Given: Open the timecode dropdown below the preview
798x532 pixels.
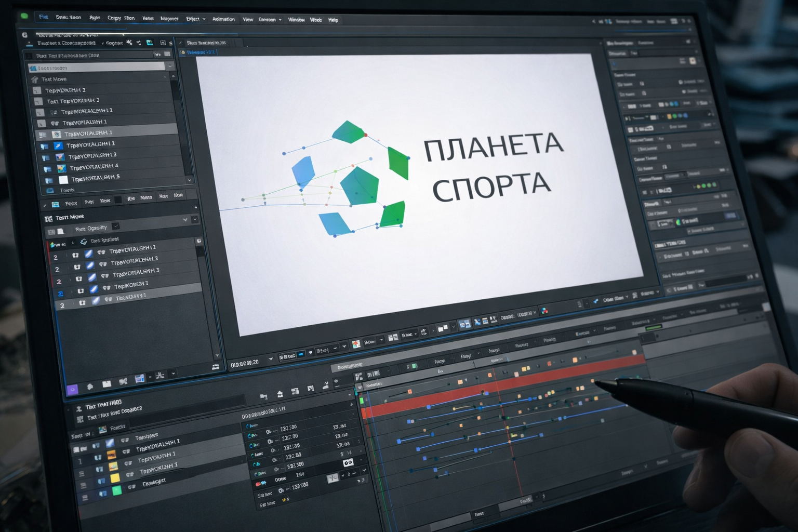Looking at the screenshot, I should pos(270,359).
